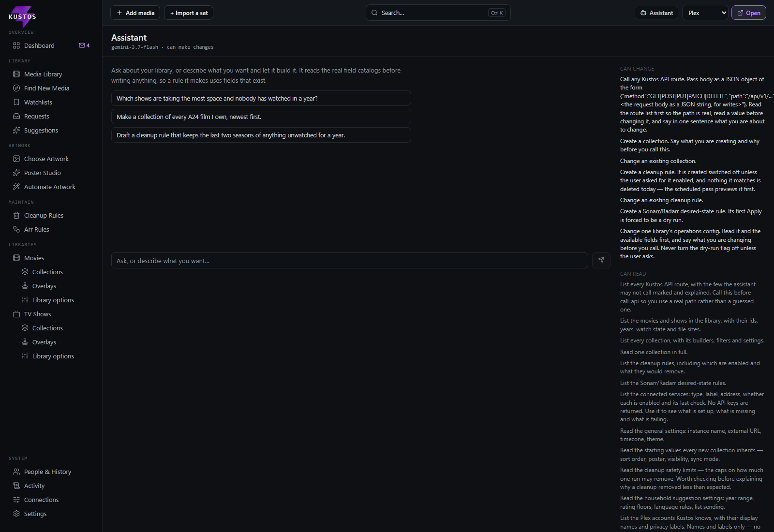Screen dimensions: 774x532
Task: Click the Choose Artwork image icon
Action: tap(16, 159)
